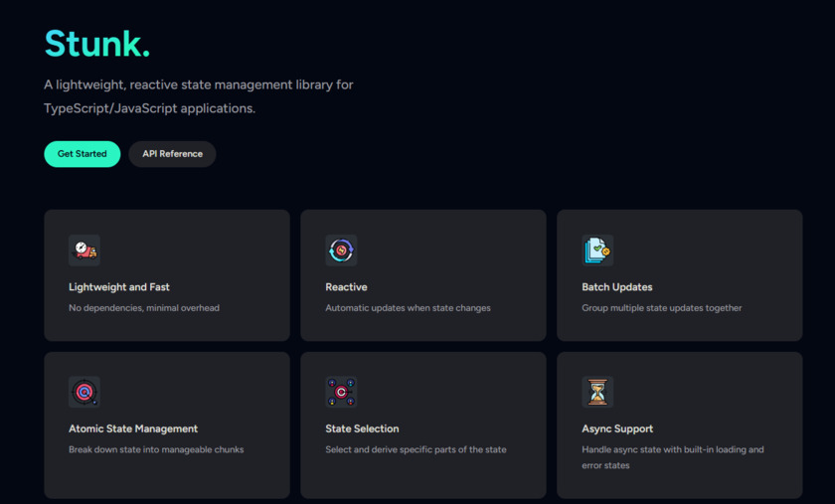Image resolution: width=835 pixels, height=504 pixels.
Task: Click the Batch Updates documents icon
Action: [x=597, y=251]
